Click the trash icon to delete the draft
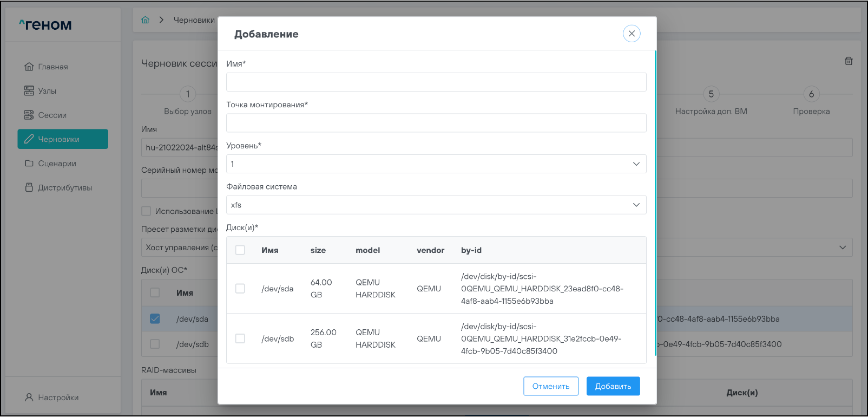This screenshot has height=417, width=868. (x=849, y=61)
